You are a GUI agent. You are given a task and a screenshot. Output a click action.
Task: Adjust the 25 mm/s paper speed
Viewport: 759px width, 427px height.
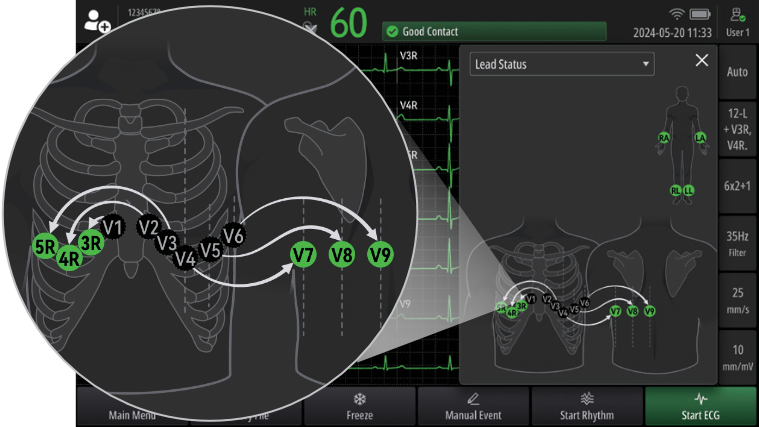tap(737, 300)
